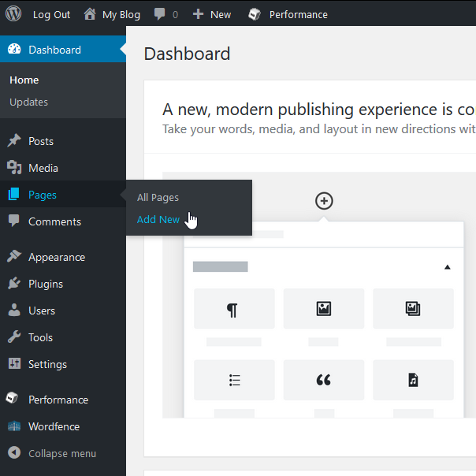The width and height of the screenshot is (476, 476).
Task: Click the WordPress logo icon
Action: [13, 14]
